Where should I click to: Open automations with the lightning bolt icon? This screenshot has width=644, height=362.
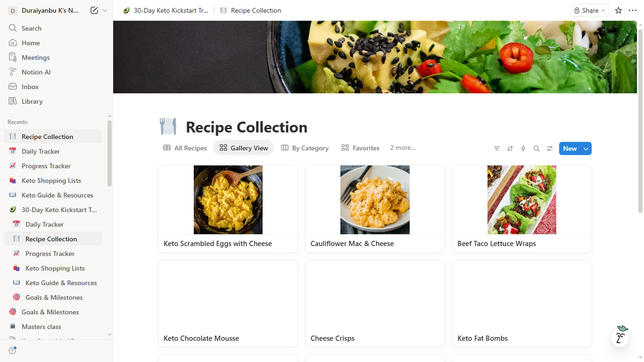click(523, 148)
